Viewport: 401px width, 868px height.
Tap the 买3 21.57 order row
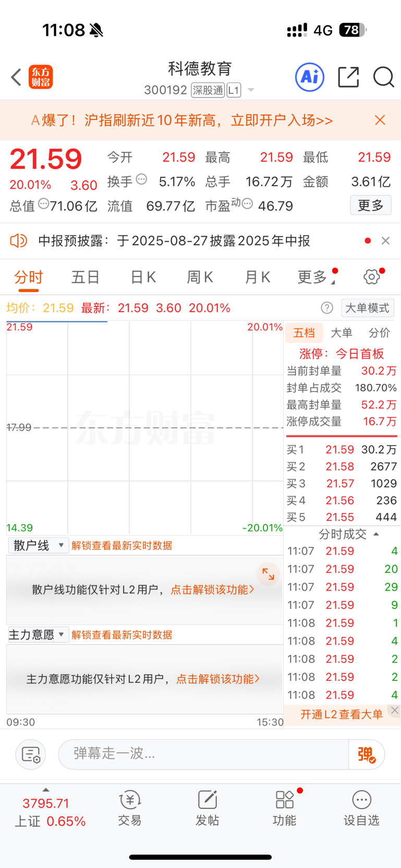click(x=342, y=483)
